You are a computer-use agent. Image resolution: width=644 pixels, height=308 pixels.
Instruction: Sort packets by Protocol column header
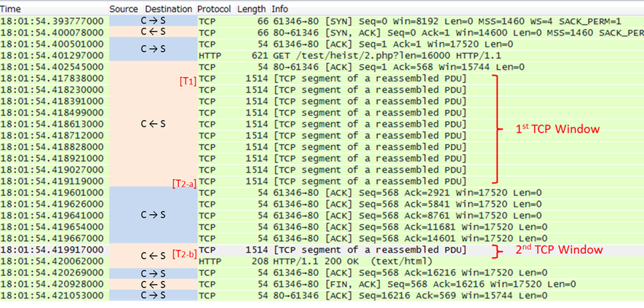point(215,9)
